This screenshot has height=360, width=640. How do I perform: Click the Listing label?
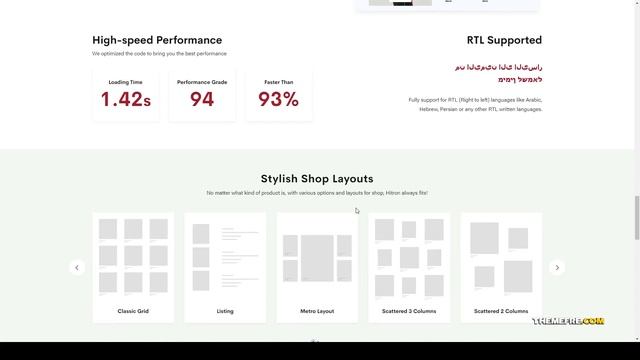[x=225, y=311]
